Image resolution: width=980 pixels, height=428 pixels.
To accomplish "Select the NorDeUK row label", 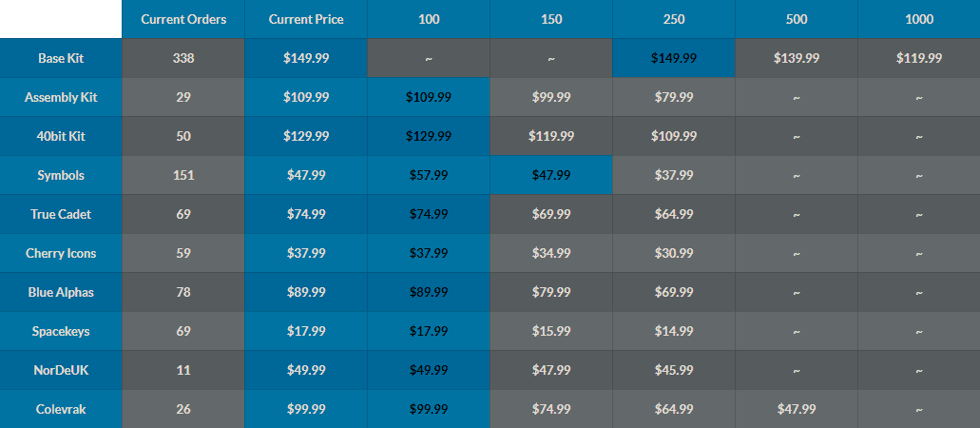I will point(61,370).
